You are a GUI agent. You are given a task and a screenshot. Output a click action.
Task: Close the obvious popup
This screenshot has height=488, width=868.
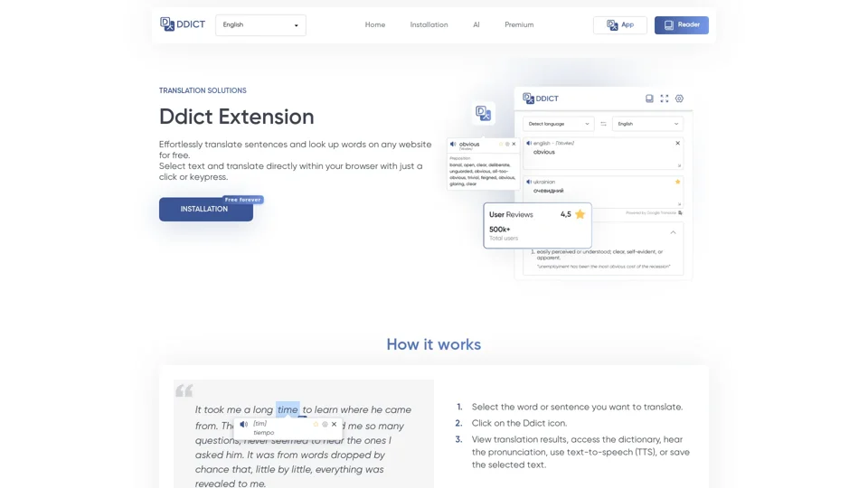point(514,144)
